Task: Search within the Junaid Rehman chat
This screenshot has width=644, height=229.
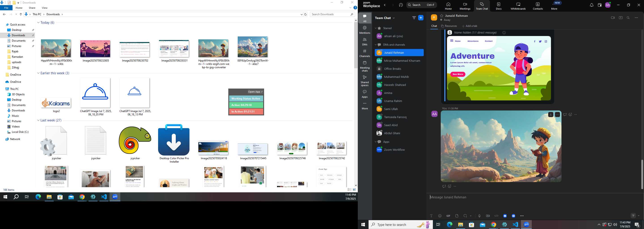Action: click(628, 18)
